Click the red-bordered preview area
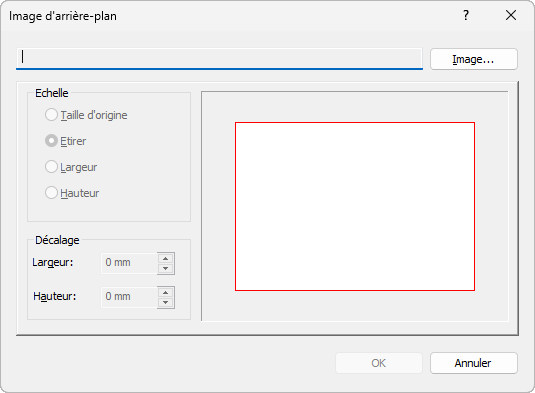The height and width of the screenshot is (393, 535). tap(355, 206)
